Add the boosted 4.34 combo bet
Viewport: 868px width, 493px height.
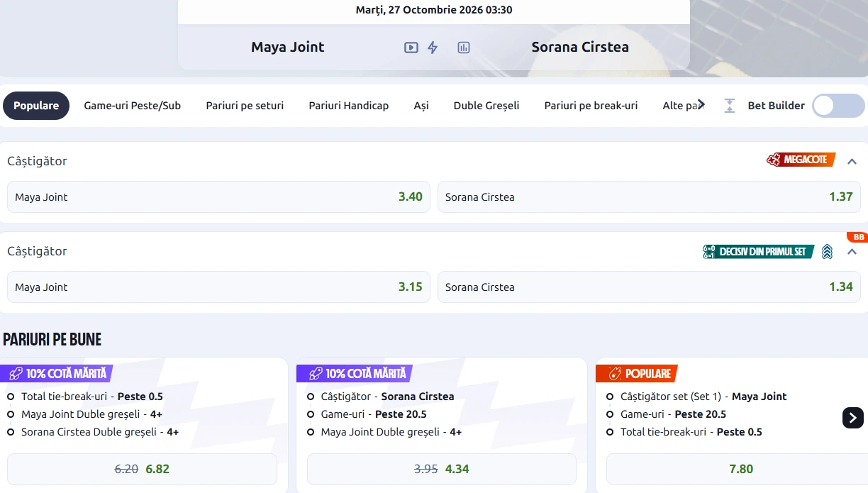click(x=441, y=469)
